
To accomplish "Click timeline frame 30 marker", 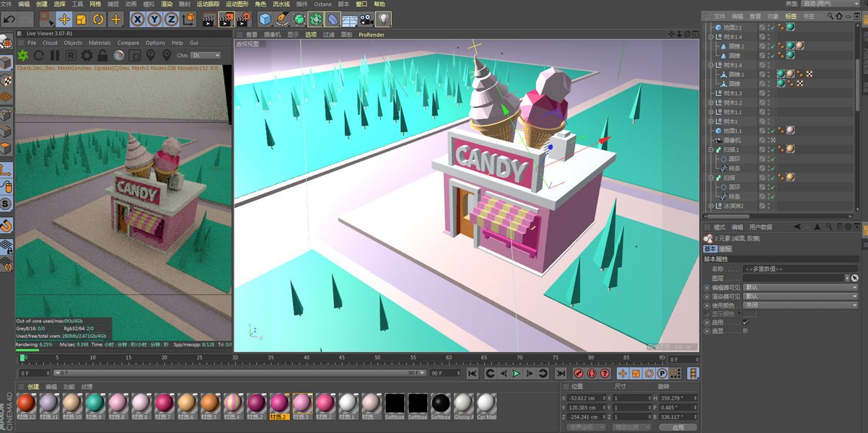I will [x=234, y=357].
